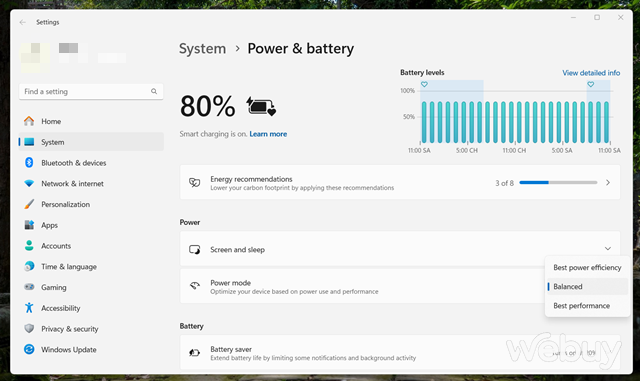Select Balanced power mode
This screenshot has width=640, height=381.
tap(587, 287)
